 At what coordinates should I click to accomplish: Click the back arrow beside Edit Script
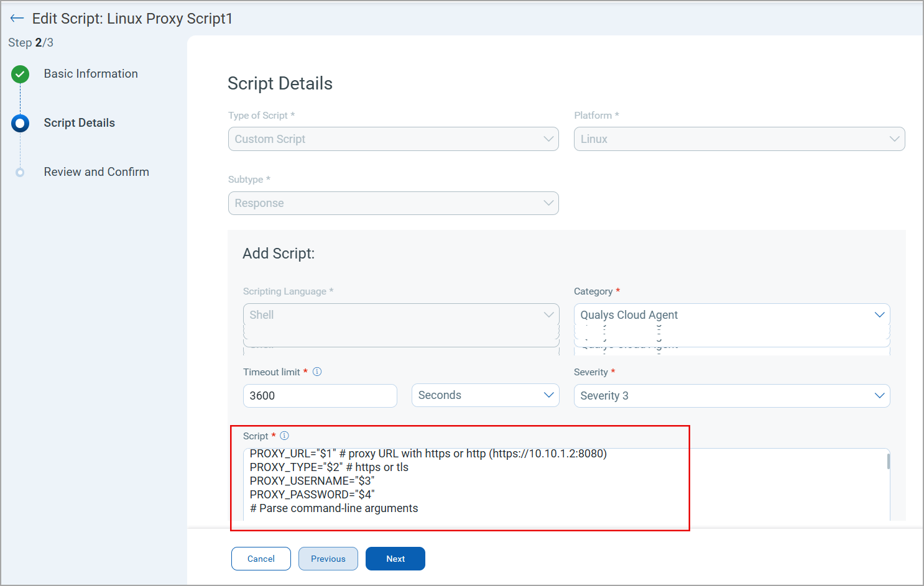pos(17,19)
